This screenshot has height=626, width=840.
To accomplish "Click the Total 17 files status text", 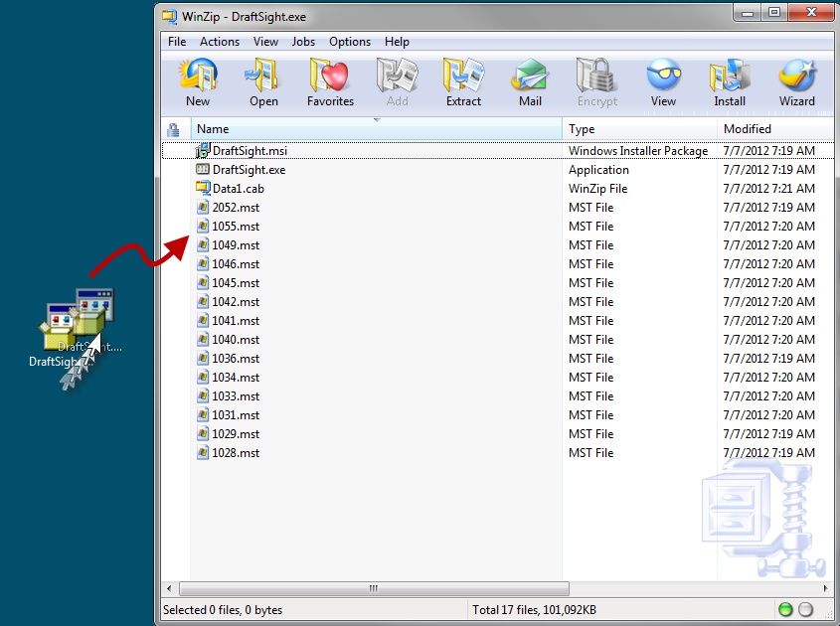I will pyautogui.click(x=534, y=610).
